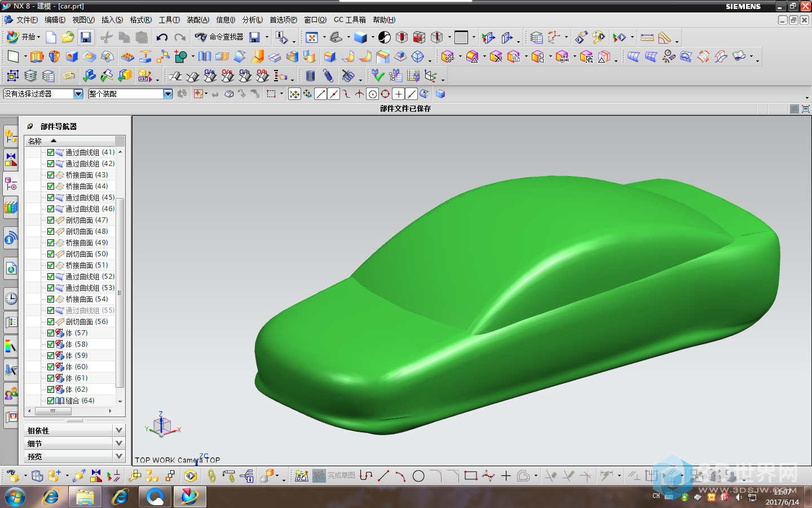812x508 pixels.
Task: Open the Command Finder (命令查找器)
Action: pyautogui.click(x=219, y=37)
